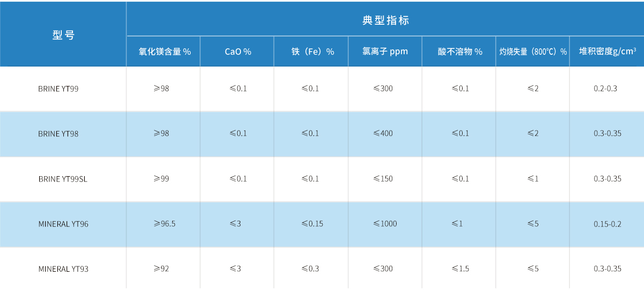Click the 典型指标 header cell
Viewport: 644px width, 290px height.
tap(385, 20)
